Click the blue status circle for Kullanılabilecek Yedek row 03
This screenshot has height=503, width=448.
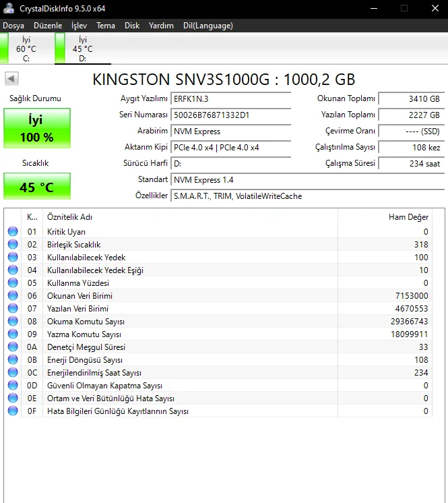(x=13, y=257)
